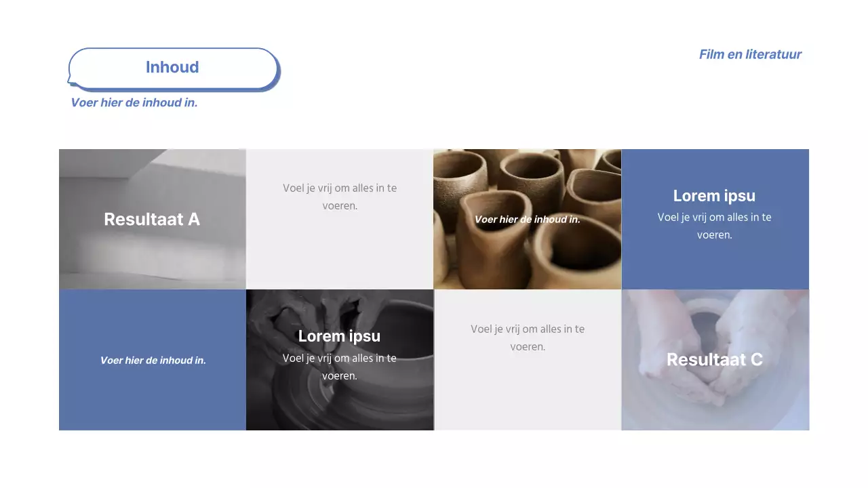The image size is (868, 488).
Task: Select the clay cups photo tile
Action: (528, 219)
